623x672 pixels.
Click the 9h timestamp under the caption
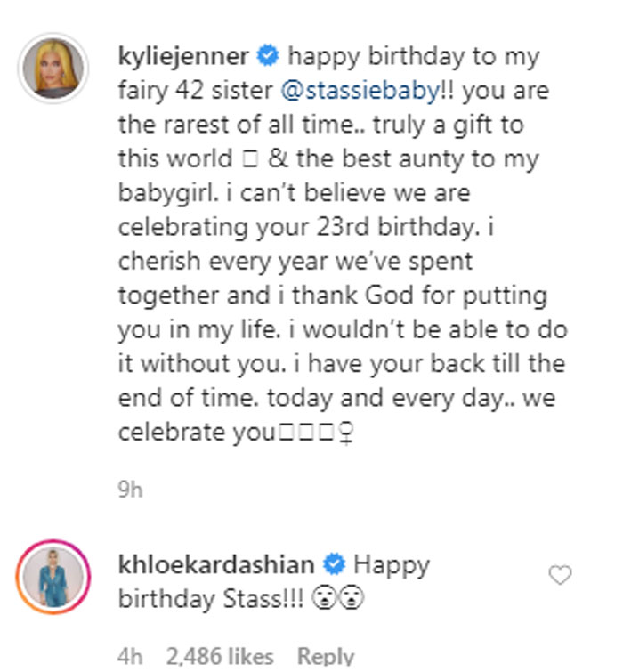click(130, 489)
